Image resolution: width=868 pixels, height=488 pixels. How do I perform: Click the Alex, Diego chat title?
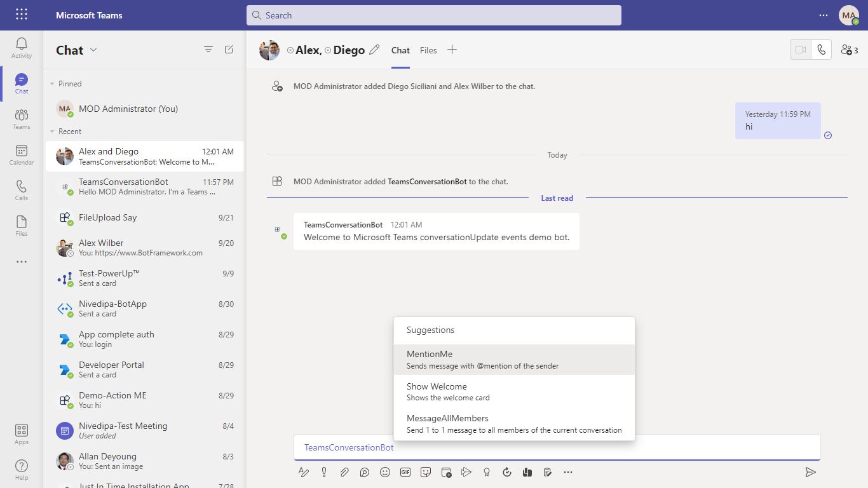330,50
